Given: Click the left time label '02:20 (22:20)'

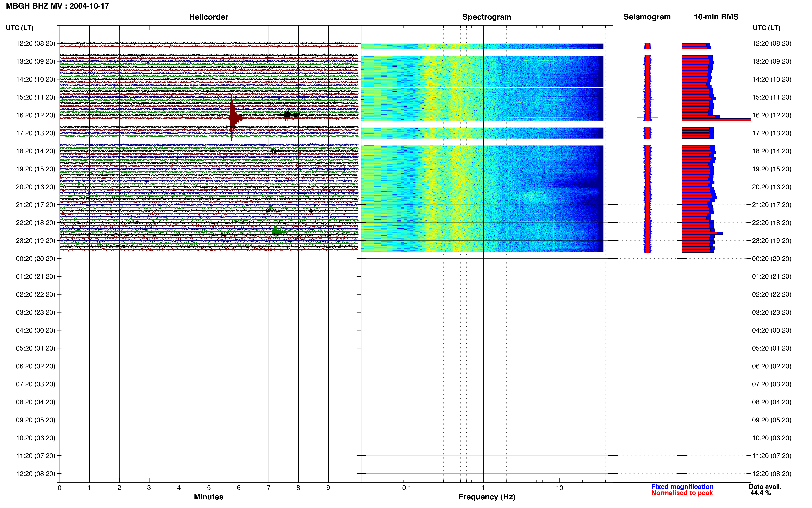Looking at the screenshot, I should pyautogui.click(x=36, y=294).
